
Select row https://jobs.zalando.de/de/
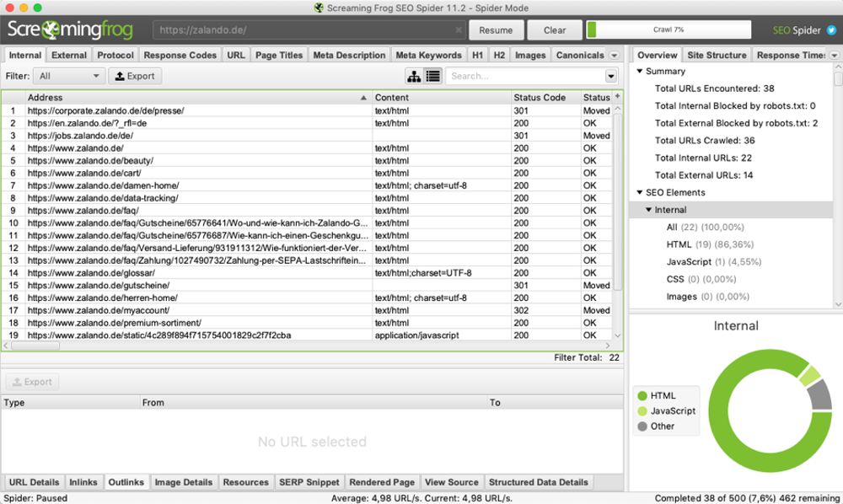[x=307, y=136]
